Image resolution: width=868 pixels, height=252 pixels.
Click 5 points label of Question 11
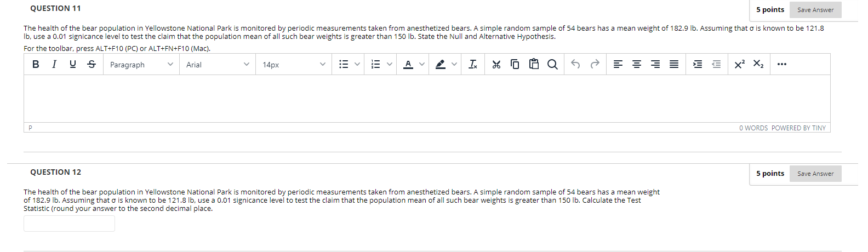coord(770,9)
